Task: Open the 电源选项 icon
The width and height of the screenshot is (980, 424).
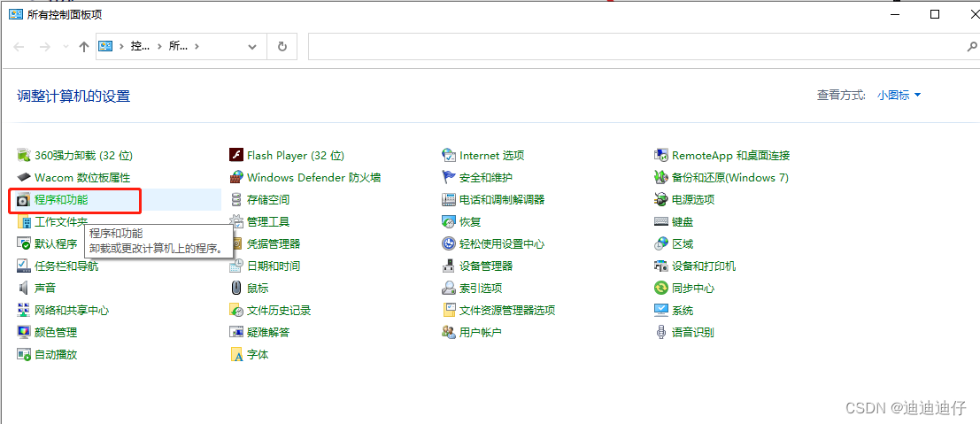Action: pyautogui.click(x=661, y=200)
